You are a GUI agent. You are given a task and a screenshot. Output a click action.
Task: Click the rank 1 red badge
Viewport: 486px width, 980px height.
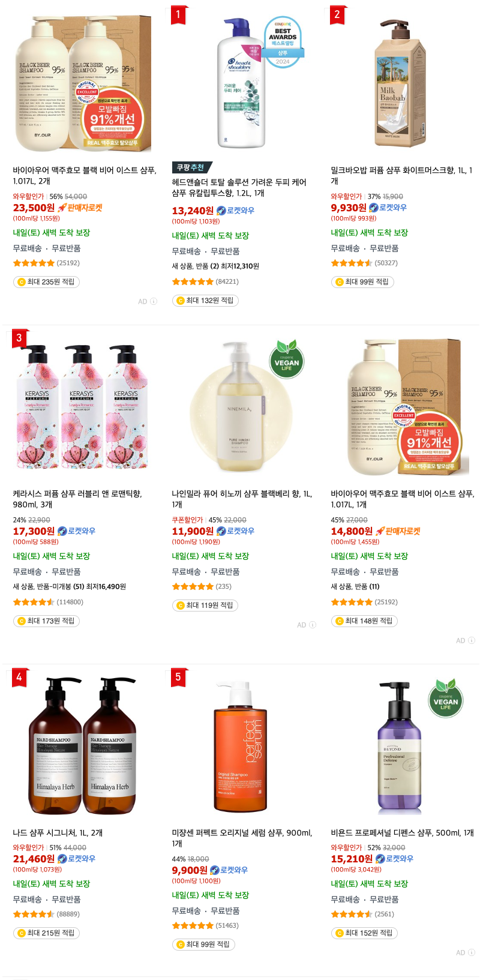(x=178, y=14)
